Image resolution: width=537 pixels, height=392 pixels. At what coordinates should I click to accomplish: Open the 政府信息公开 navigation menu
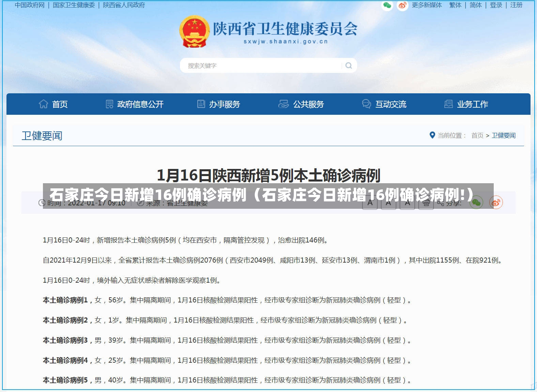click(x=135, y=104)
